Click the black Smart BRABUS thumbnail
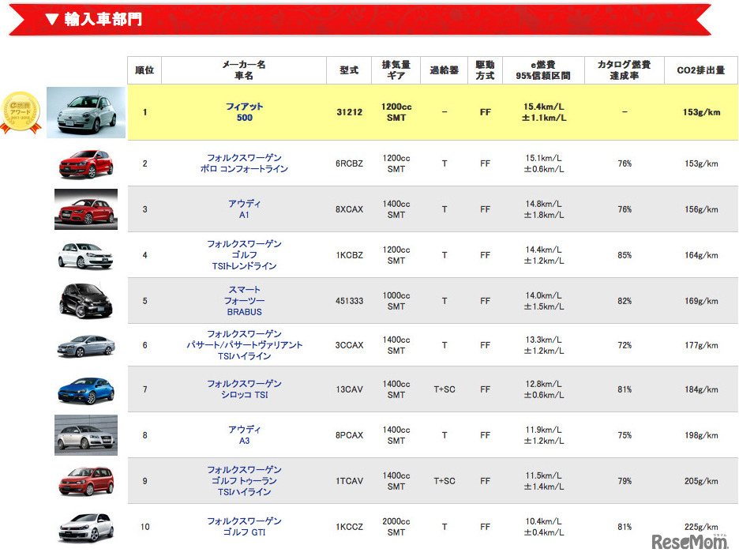 click(x=86, y=301)
